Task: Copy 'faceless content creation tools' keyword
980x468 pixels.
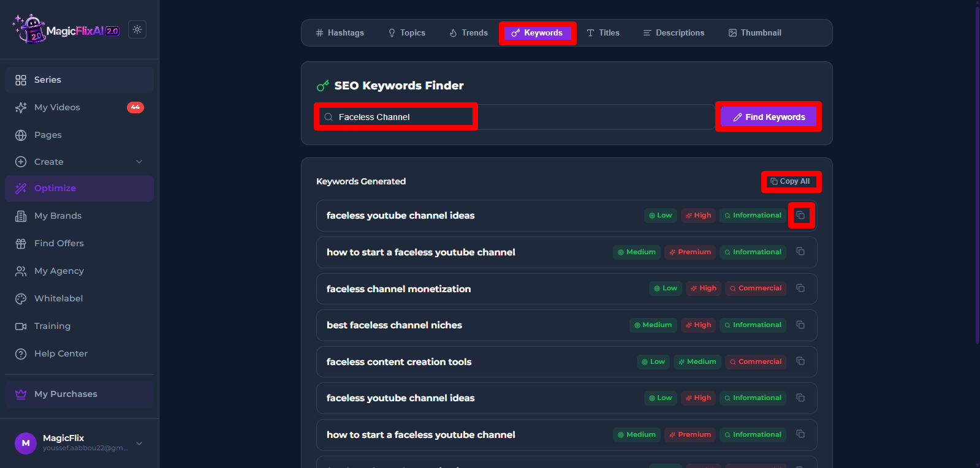Action: coord(800,361)
